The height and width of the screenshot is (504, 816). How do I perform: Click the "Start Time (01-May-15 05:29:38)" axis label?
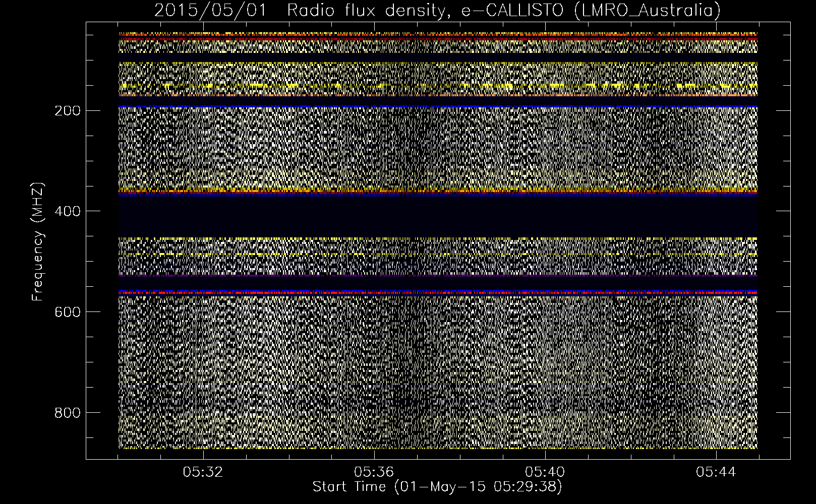point(437,487)
